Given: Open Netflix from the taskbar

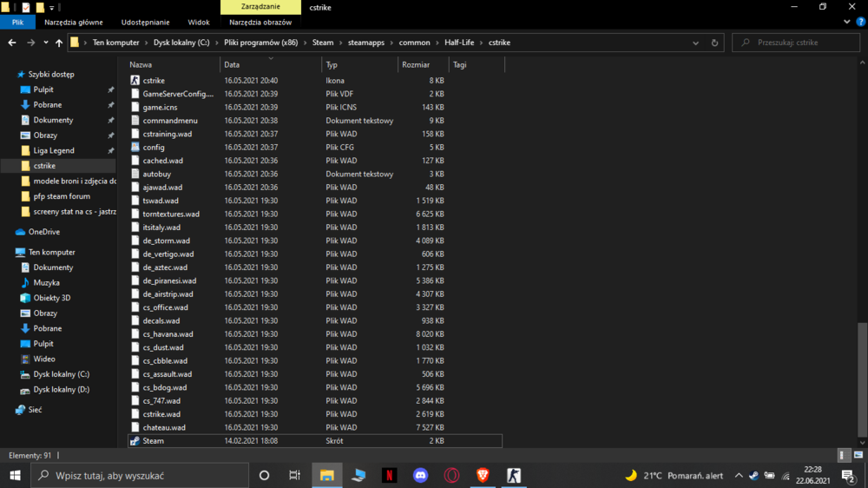Looking at the screenshot, I should (389, 475).
